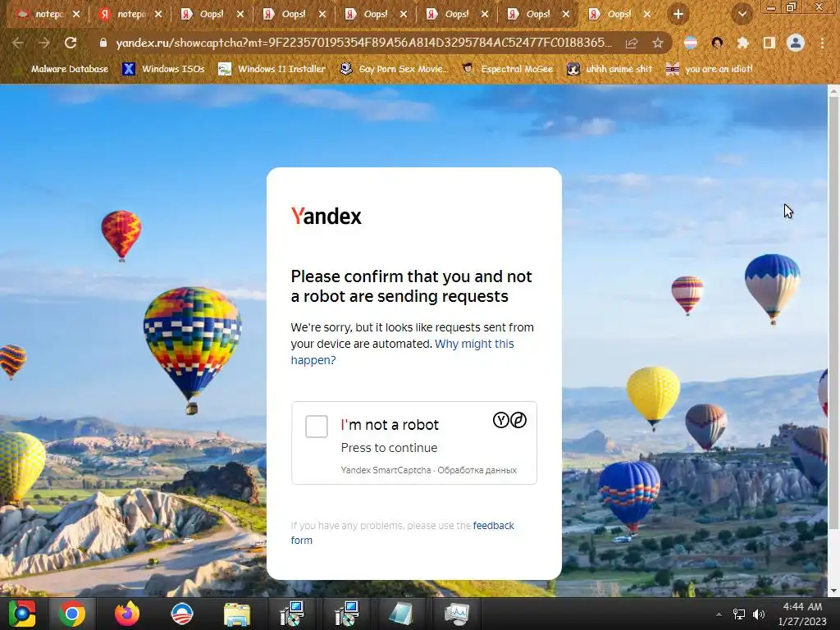Open the profile avatar button
The width and height of the screenshot is (840, 630).
[x=796, y=43]
